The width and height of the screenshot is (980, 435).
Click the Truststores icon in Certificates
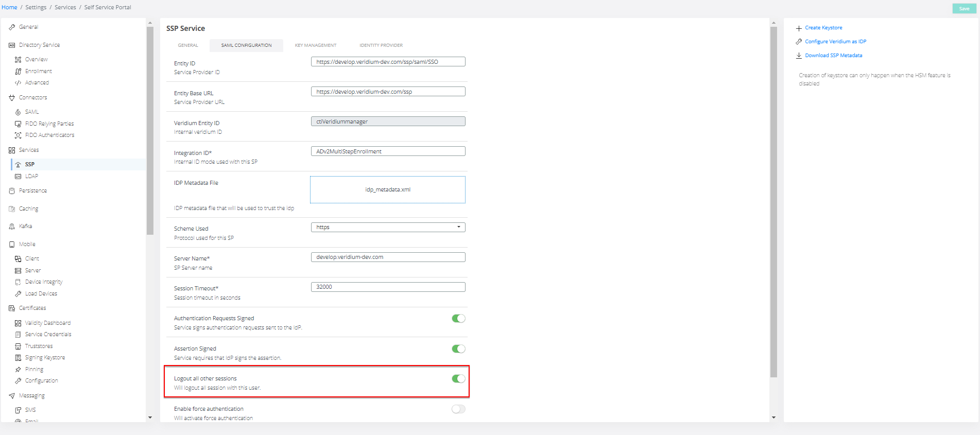point(18,346)
